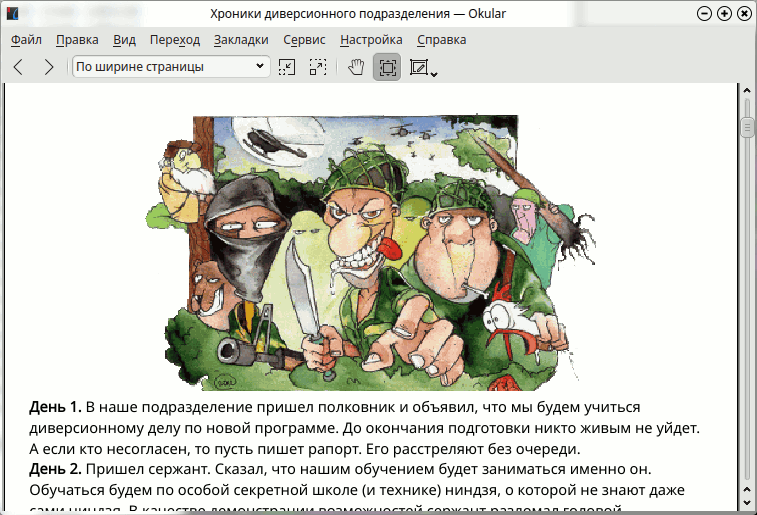Viewport: 757px width, 515px height.
Task: Click the scrollbar down arrow at bottom
Action: (747, 503)
